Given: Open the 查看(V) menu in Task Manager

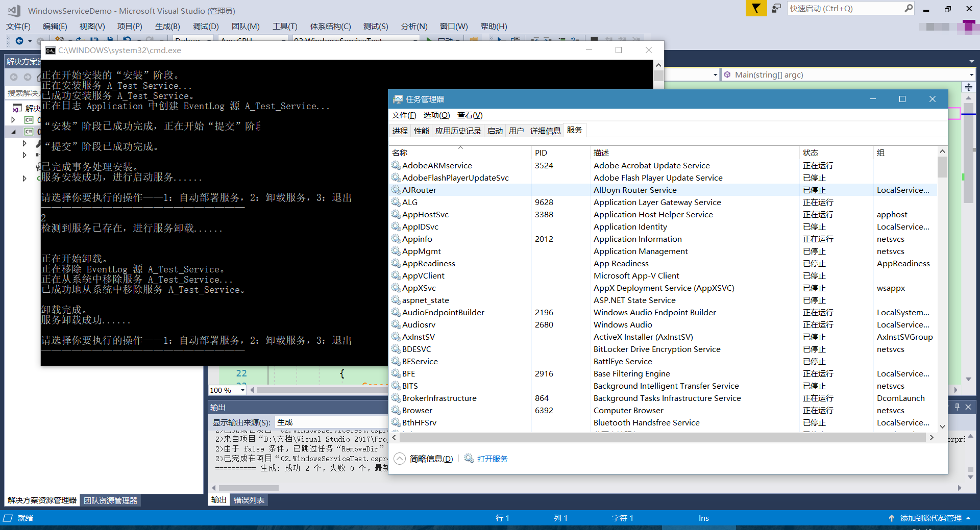Looking at the screenshot, I should 470,115.
